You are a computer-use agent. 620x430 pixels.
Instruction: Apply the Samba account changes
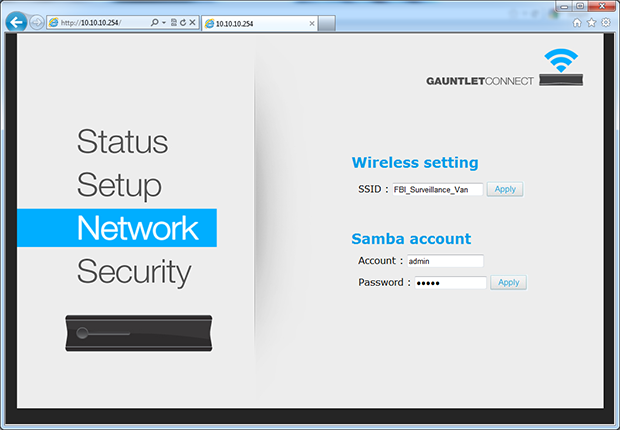pyautogui.click(x=509, y=283)
